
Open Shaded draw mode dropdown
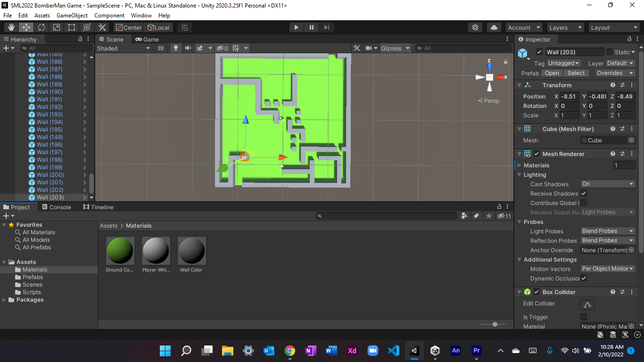click(124, 48)
